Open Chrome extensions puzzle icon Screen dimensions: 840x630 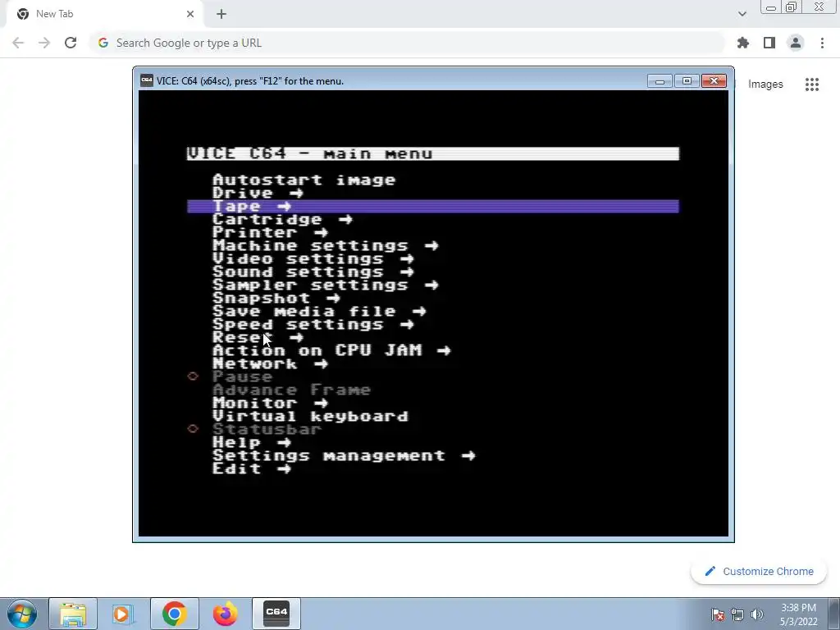(x=743, y=43)
